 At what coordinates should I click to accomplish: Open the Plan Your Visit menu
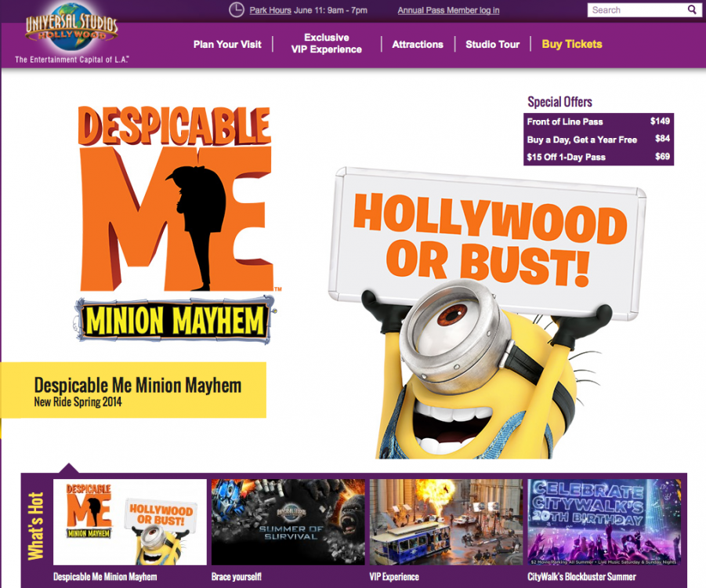(227, 45)
